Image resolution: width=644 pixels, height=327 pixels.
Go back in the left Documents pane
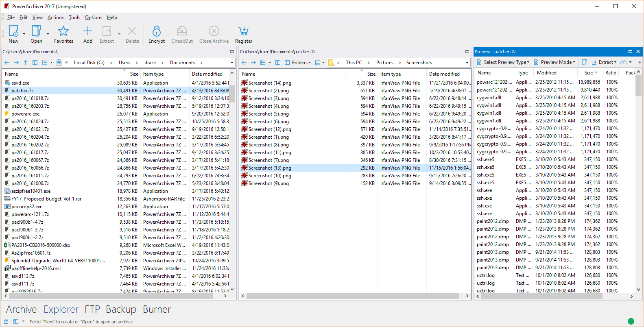7,63
